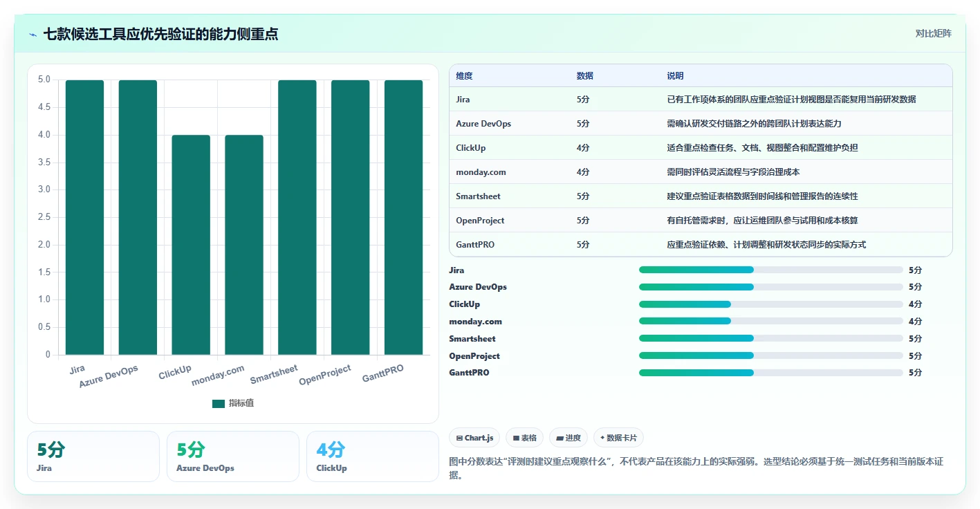
Task: Click the Smartsheet progress bar
Action: pyautogui.click(x=771, y=338)
